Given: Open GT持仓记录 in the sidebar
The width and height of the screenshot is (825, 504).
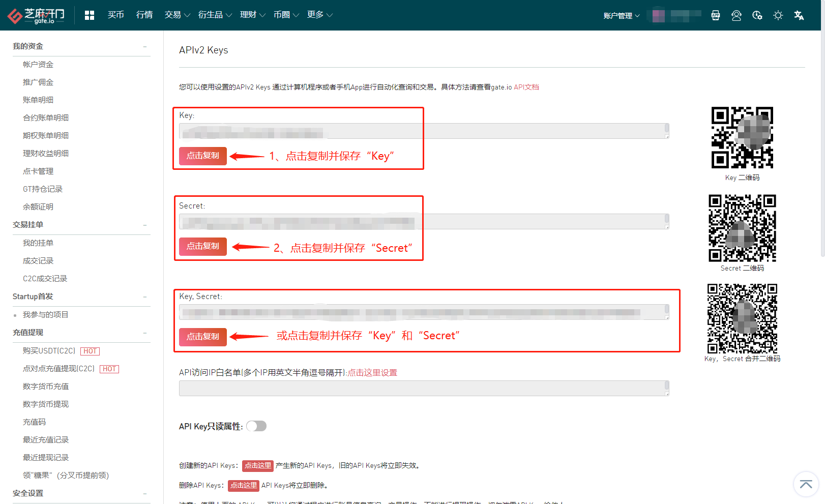Looking at the screenshot, I should coord(43,189).
